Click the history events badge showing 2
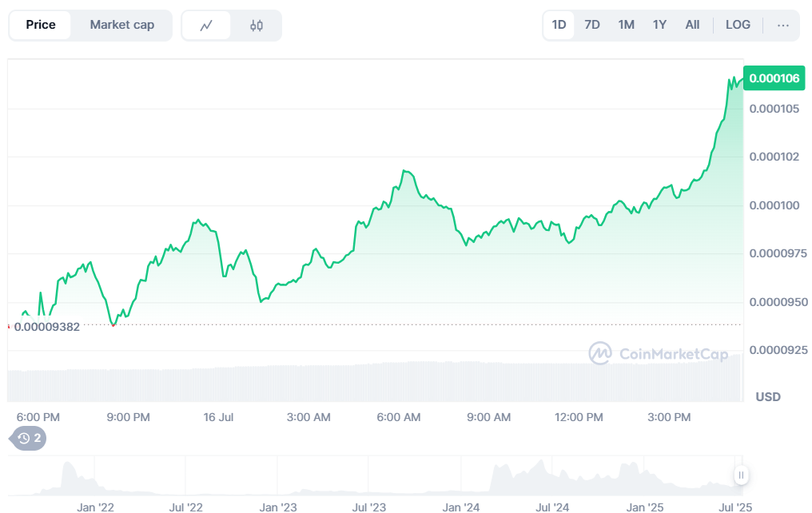 29,438
